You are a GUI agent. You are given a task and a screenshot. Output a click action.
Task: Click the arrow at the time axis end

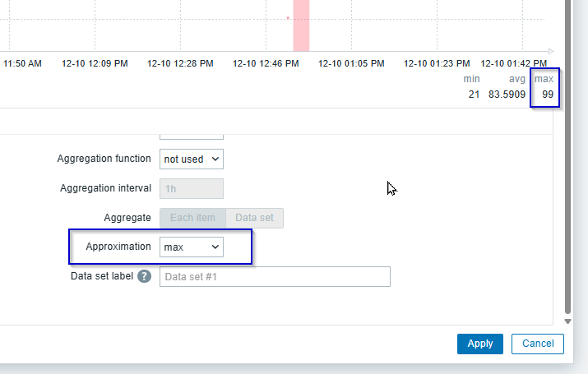pyautogui.click(x=551, y=50)
